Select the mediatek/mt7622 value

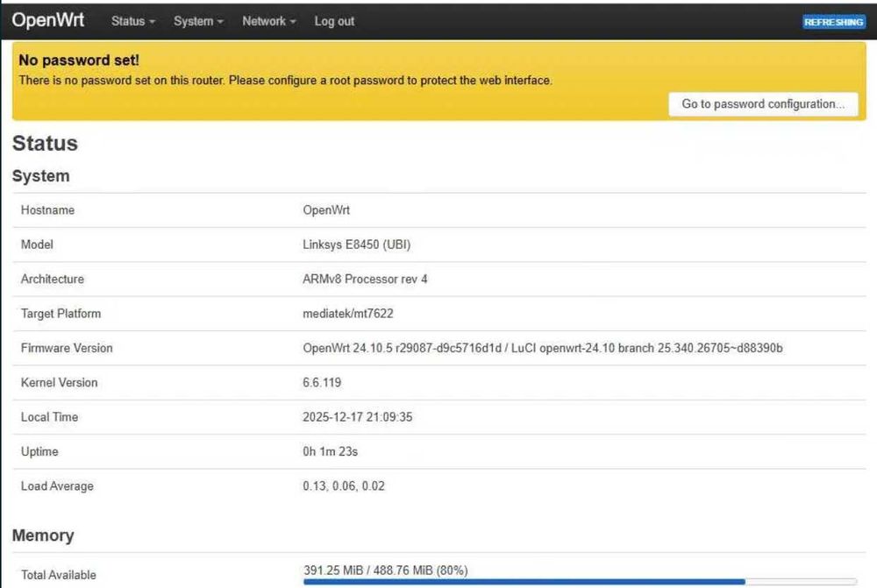[348, 314]
